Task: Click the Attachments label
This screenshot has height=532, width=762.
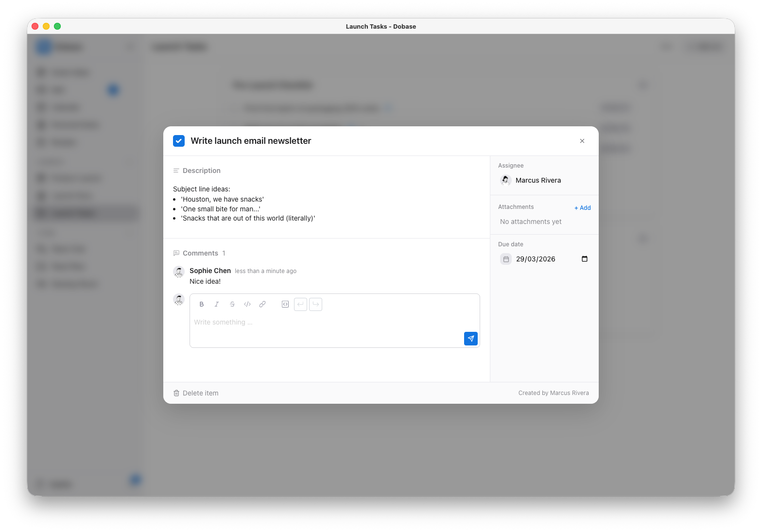Action: [x=516, y=207]
